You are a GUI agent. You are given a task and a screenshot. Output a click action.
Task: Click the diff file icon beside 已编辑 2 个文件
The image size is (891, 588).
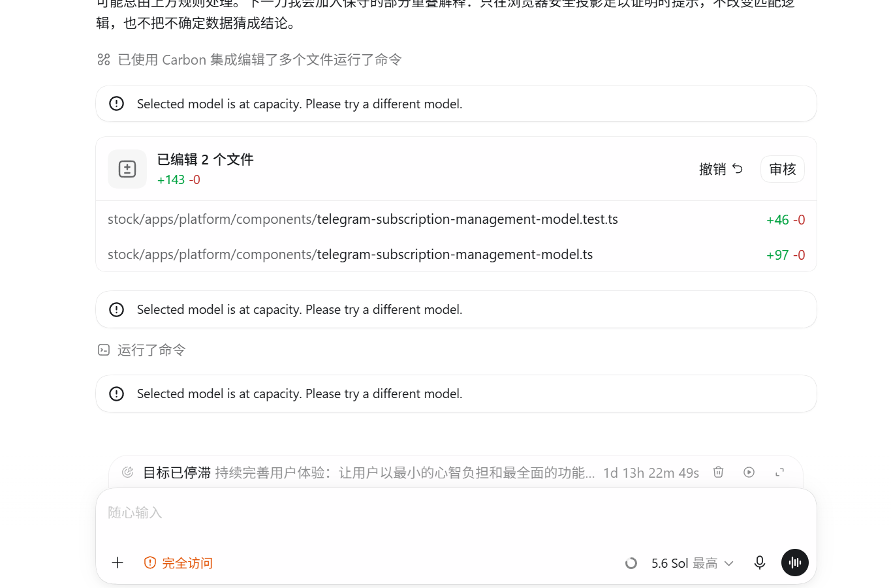pyautogui.click(x=127, y=169)
